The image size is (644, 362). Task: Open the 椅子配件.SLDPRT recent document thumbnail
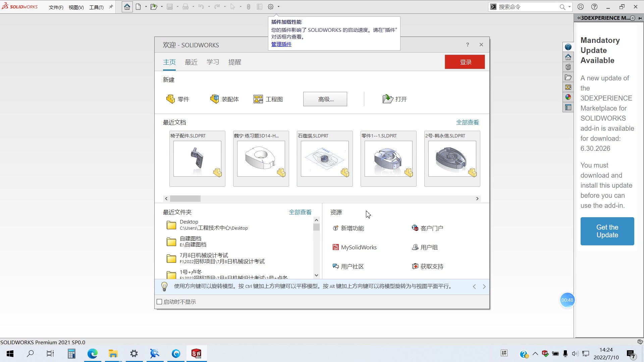tap(197, 159)
